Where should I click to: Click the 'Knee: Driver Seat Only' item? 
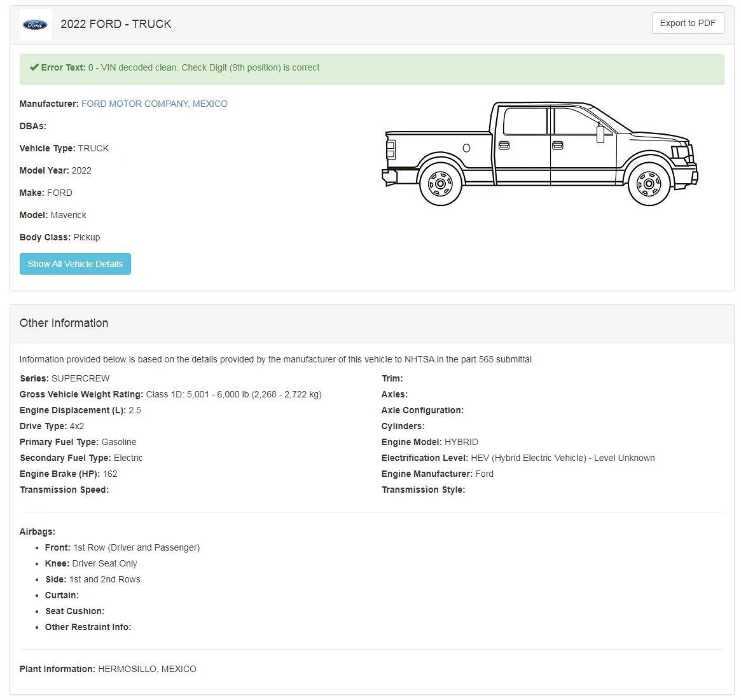[x=91, y=563]
